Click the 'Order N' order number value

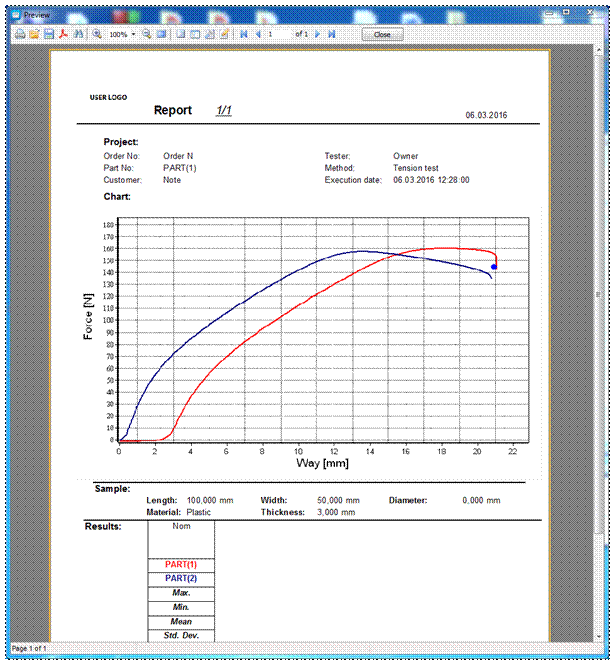tap(178, 156)
